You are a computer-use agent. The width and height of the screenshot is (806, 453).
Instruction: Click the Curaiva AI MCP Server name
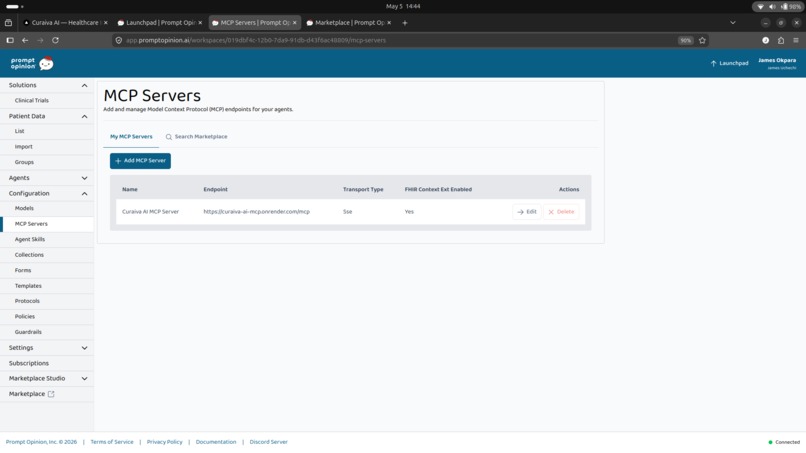coord(150,212)
